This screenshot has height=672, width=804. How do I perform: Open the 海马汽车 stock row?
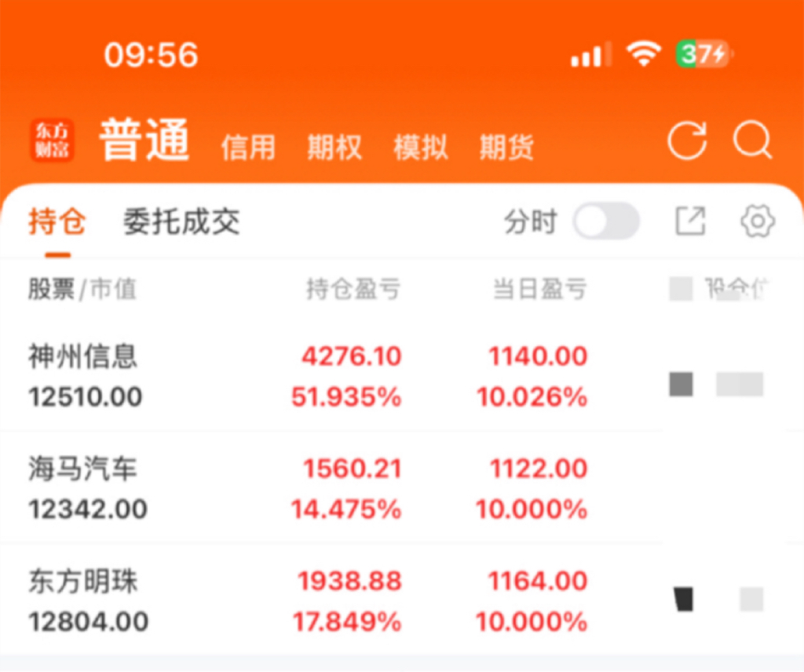pyautogui.click(x=402, y=488)
